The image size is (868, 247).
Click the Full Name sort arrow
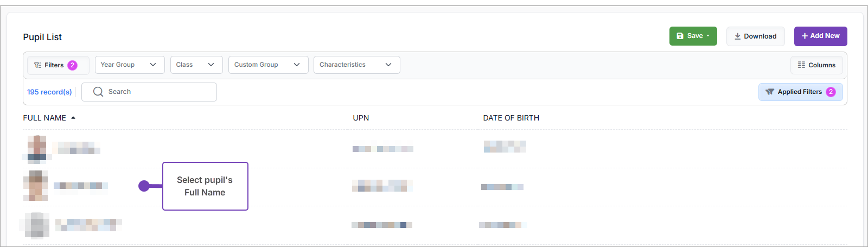click(73, 118)
